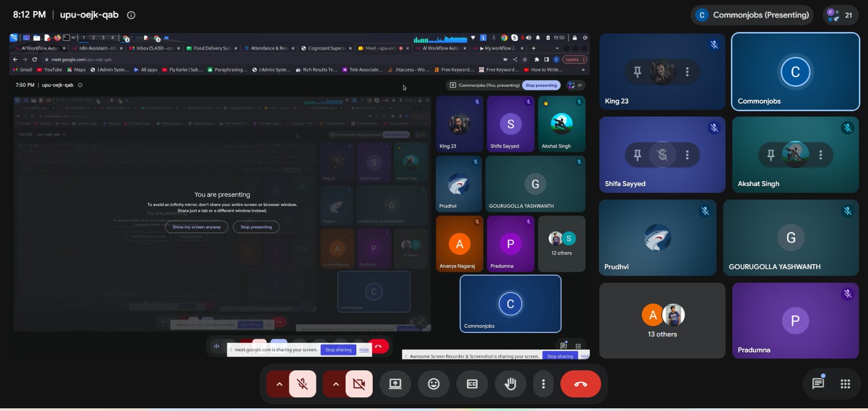Select the Prudhvi participant tile
Screen dimensions: 868x411
[658, 237]
